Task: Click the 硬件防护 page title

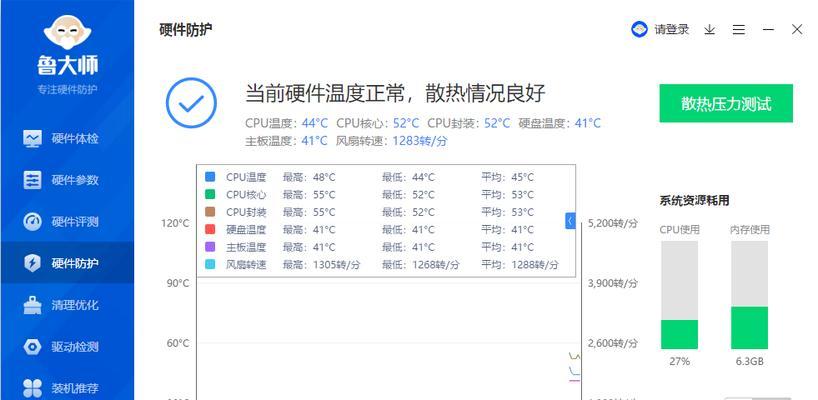Action: [x=186, y=29]
